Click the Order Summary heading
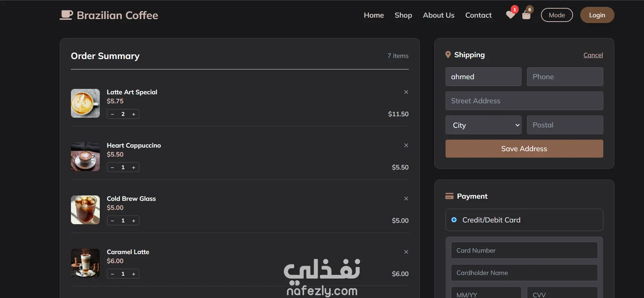 coord(105,56)
